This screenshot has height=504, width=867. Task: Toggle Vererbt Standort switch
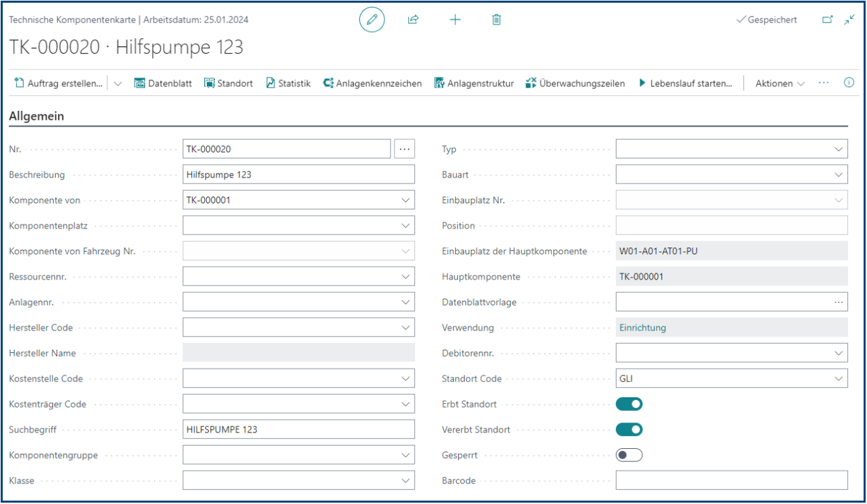point(629,430)
